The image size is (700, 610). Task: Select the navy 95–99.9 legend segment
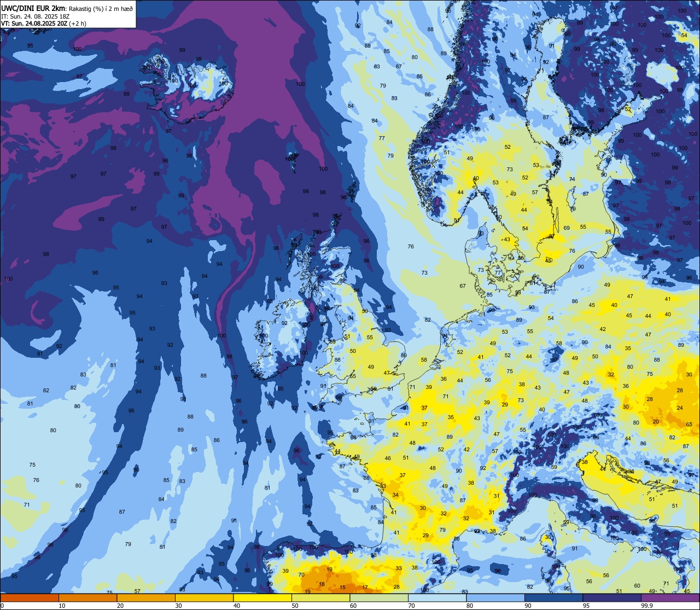(612, 597)
